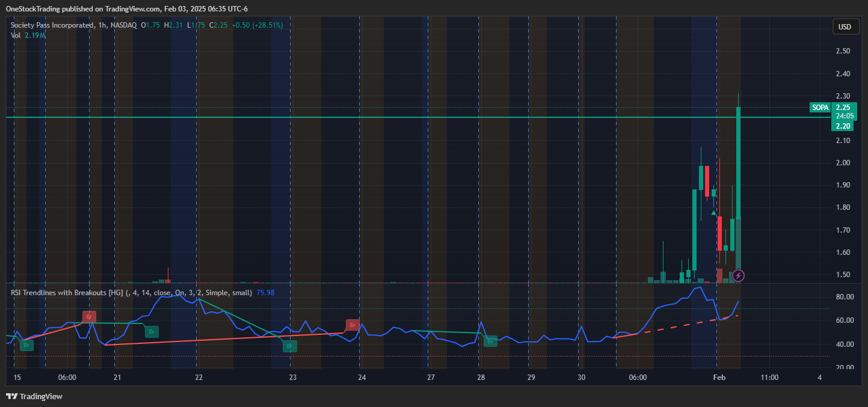Open the USD currency selector

click(845, 27)
